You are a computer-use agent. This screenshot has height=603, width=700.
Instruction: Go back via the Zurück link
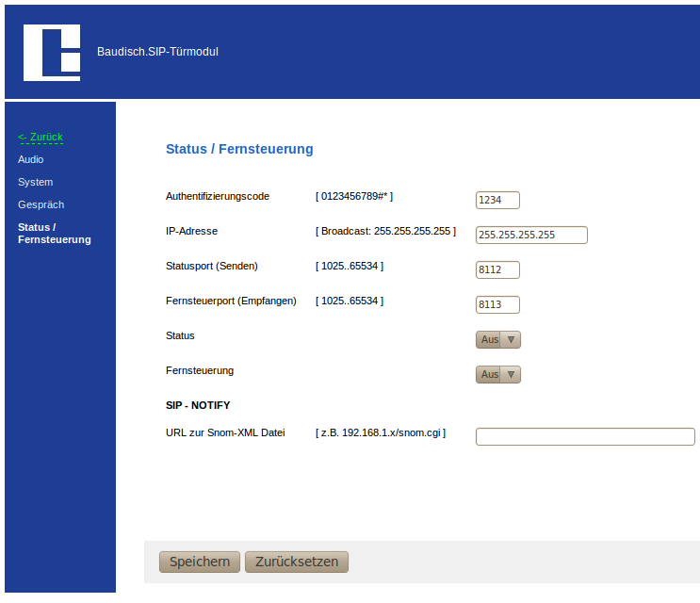pos(41,138)
